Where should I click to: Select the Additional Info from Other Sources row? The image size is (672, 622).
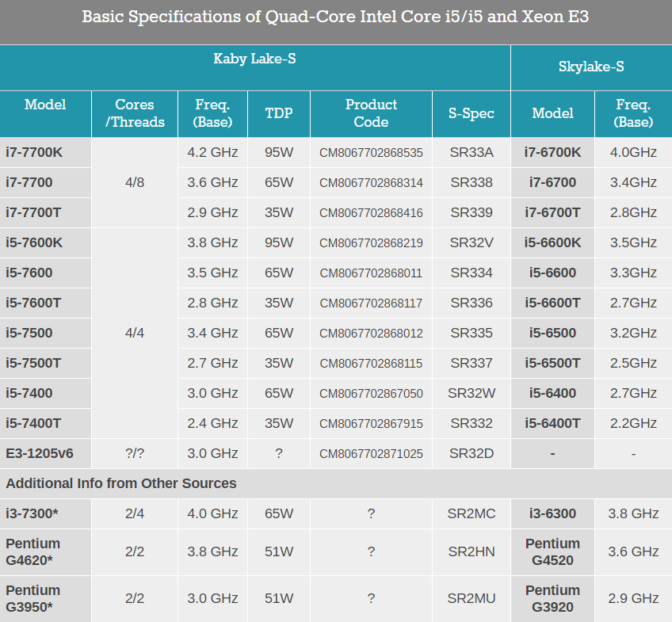pyautogui.click(x=336, y=483)
